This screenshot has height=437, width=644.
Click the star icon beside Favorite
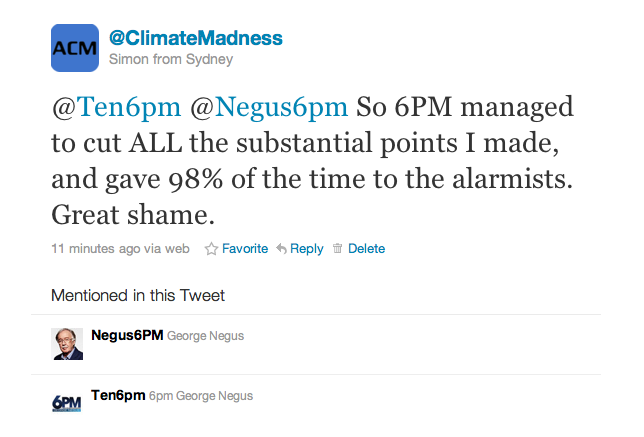211,249
